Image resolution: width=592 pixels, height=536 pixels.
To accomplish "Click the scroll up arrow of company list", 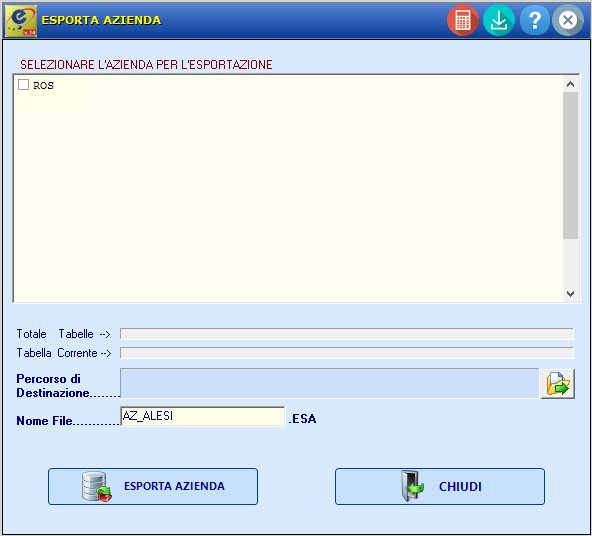I will 570,84.
